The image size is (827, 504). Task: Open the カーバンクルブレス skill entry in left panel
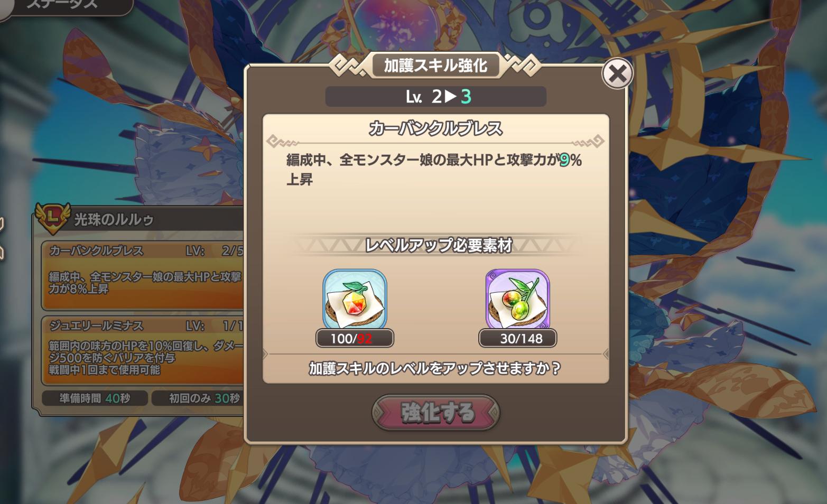click(143, 275)
